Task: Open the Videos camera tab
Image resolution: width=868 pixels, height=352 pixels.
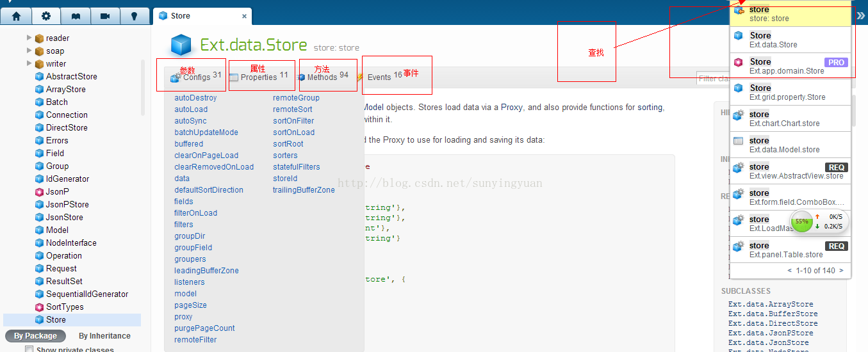Action: click(105, 17)
